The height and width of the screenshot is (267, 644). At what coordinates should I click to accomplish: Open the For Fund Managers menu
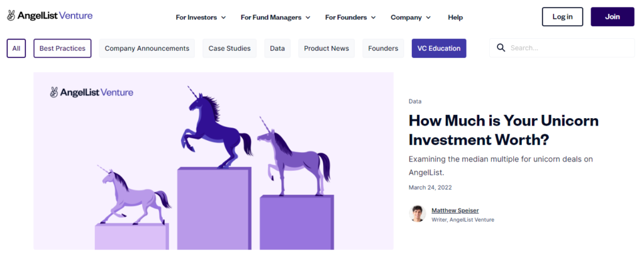pyautogui.click(x=275, y=17)
